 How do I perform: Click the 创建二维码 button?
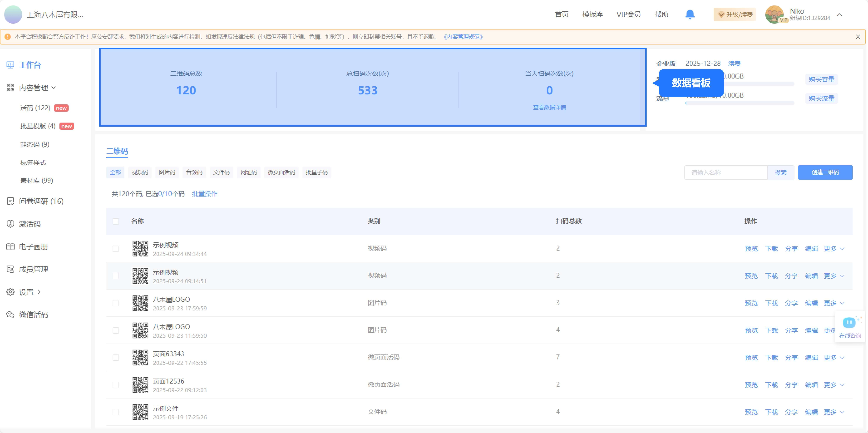tap(825, 172)
